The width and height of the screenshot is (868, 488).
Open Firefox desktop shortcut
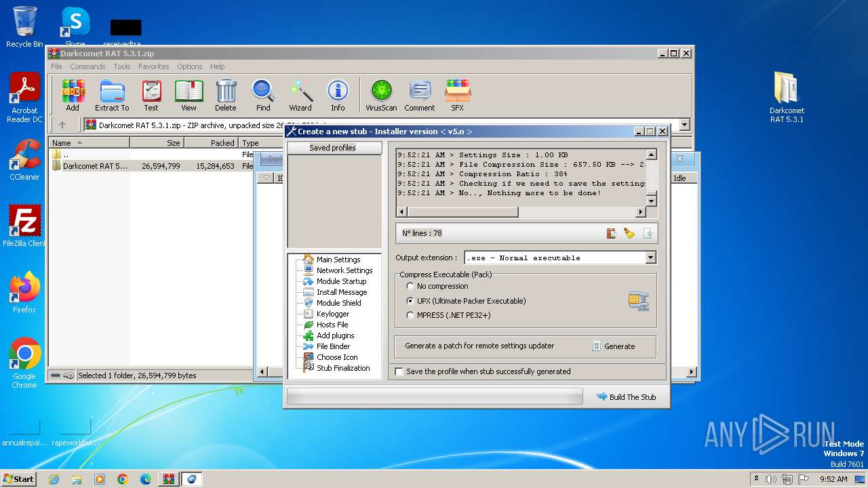[x=24, y=293]
